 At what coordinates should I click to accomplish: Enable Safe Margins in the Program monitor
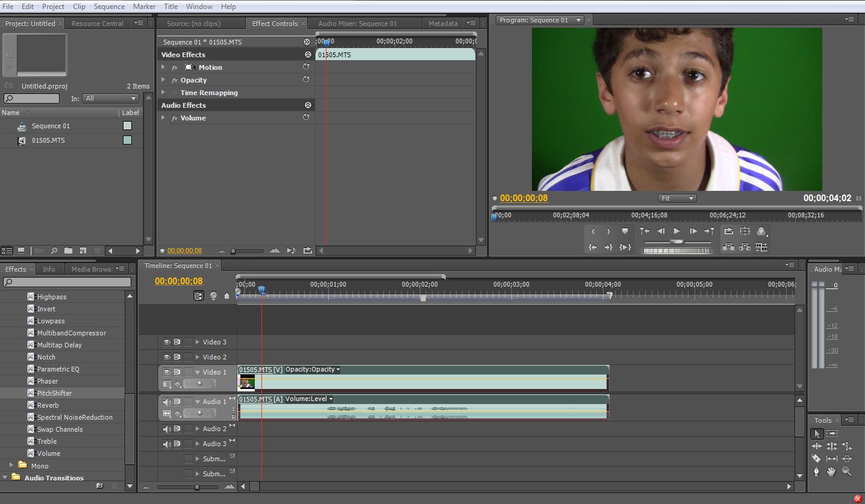(744, 231)
